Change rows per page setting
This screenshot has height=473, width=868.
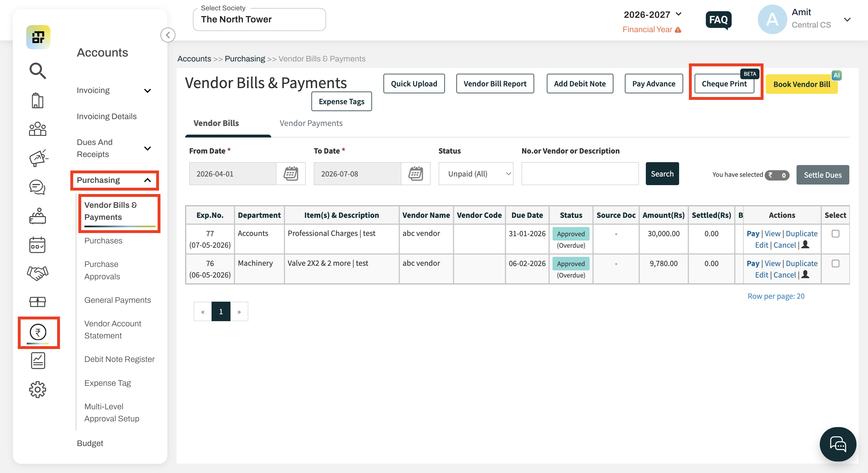point(776,296)
